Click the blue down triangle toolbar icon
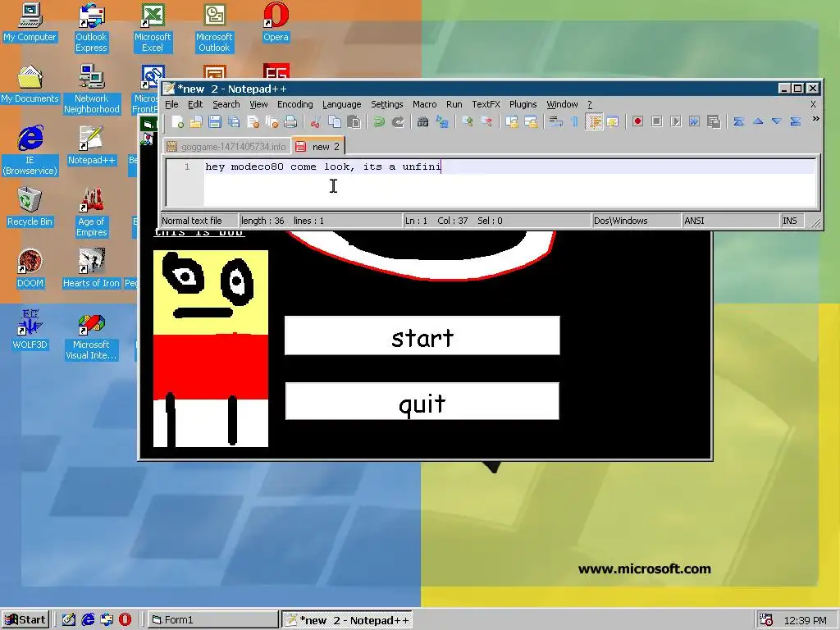 pyautogui.click(x=777, y=121)
